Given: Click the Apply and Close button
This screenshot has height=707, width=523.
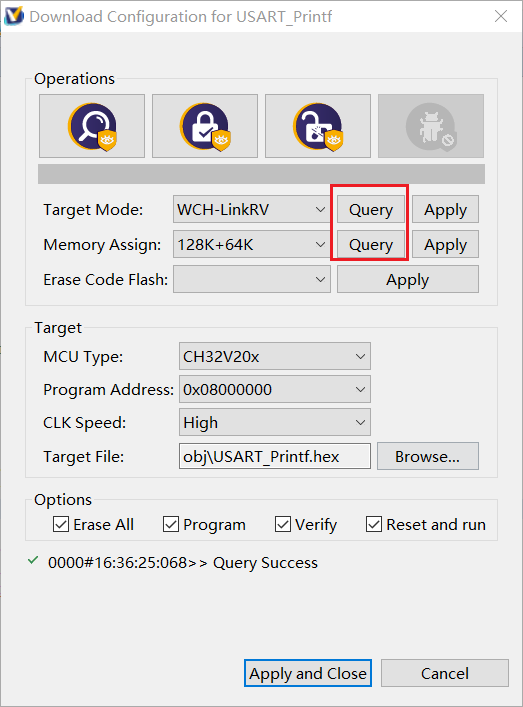Looking at the screenshot, I should click(x=308, y=673).
